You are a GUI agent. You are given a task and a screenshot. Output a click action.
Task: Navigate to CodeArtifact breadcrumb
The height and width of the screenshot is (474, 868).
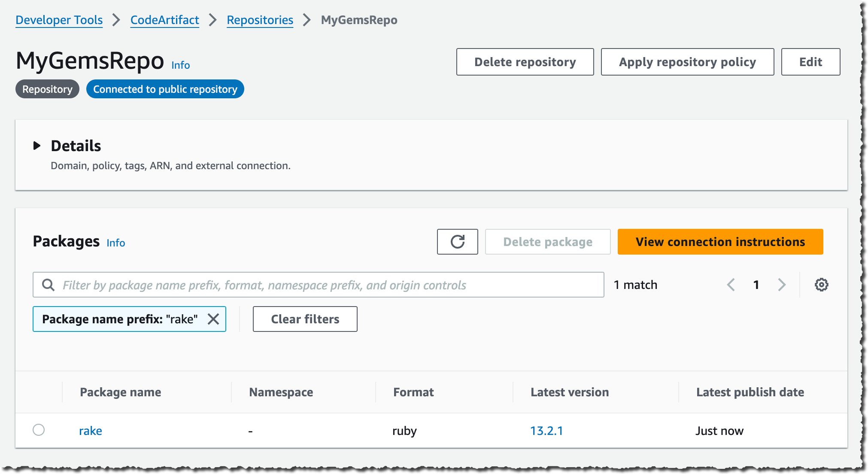pos(164,20)
